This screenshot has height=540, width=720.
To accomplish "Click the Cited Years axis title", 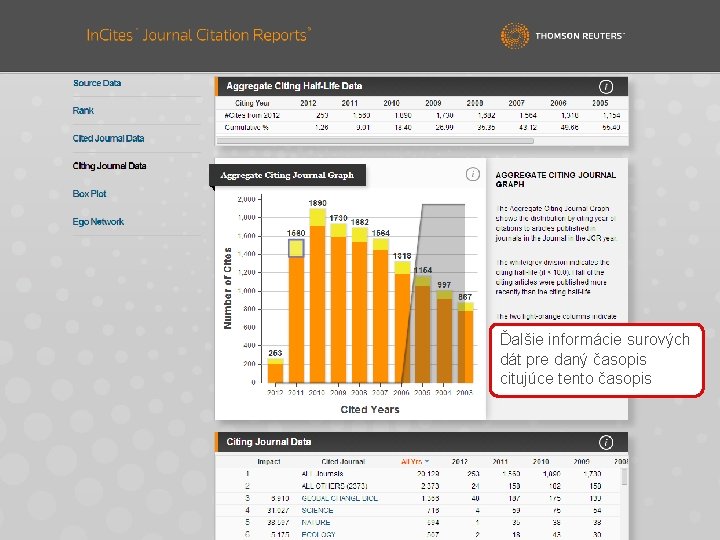I will coord(370,410).
